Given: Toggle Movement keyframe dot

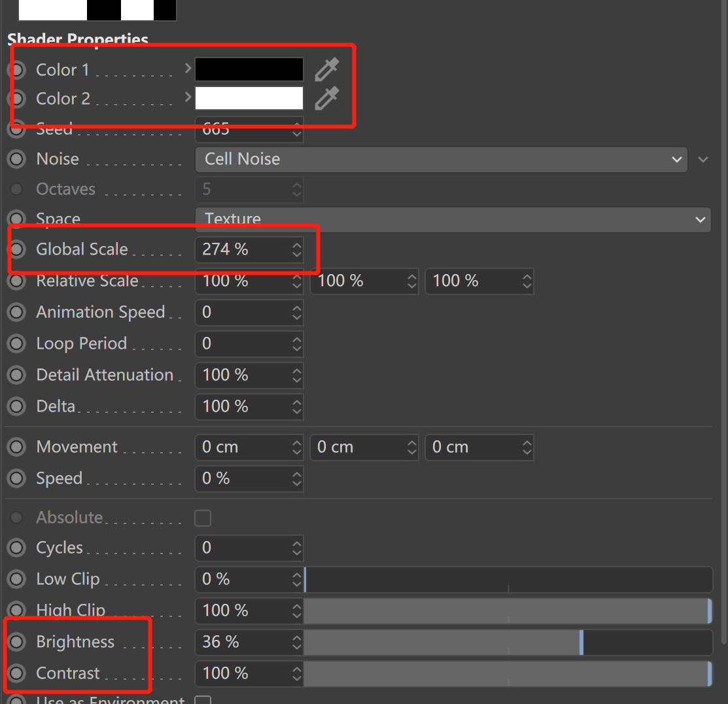Looking at the screenshot, I should (x=17, y=448).
